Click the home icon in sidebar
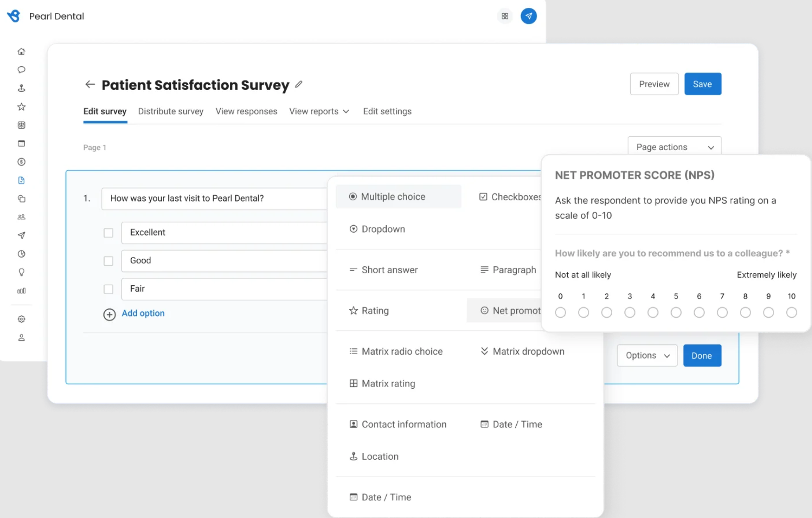This screenshot has width=812, height=518. [21, 52]
